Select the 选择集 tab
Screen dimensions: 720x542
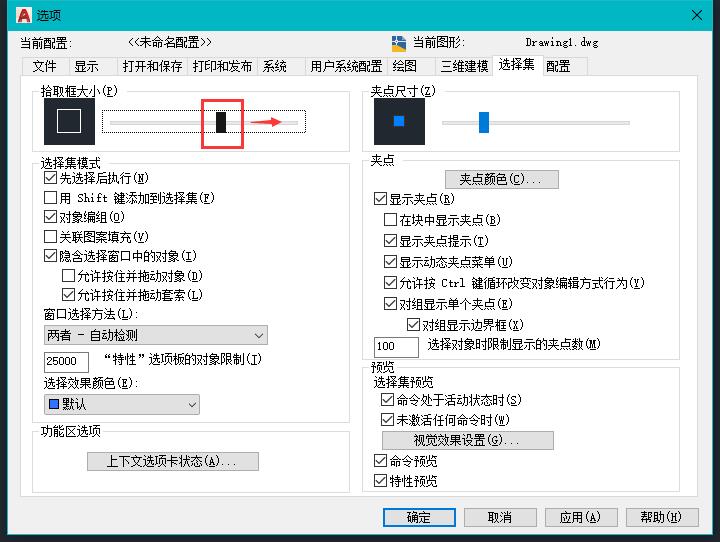(517, 65)
